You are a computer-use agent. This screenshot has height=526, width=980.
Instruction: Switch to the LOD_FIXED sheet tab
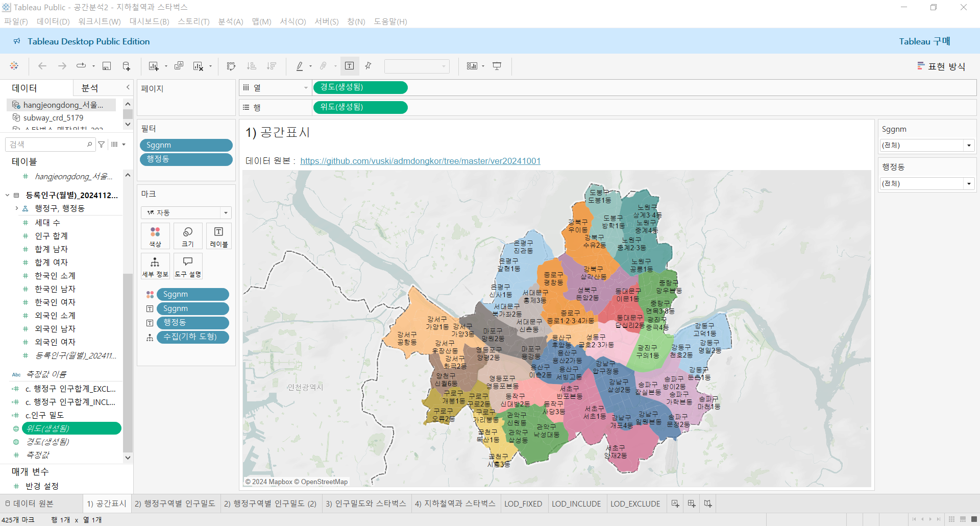[x=523, y=504]
